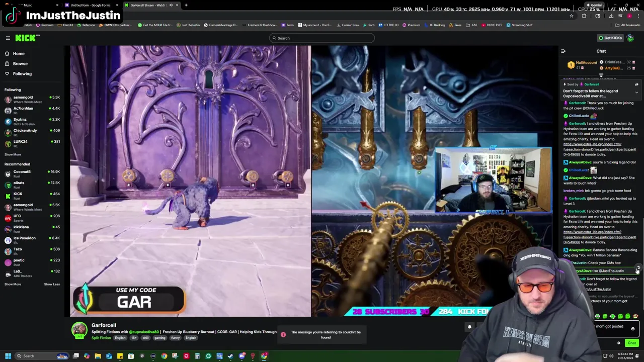Hide the pinned message with the eye icon
This screenshot has height=362, width=644.
pos(636,84)
